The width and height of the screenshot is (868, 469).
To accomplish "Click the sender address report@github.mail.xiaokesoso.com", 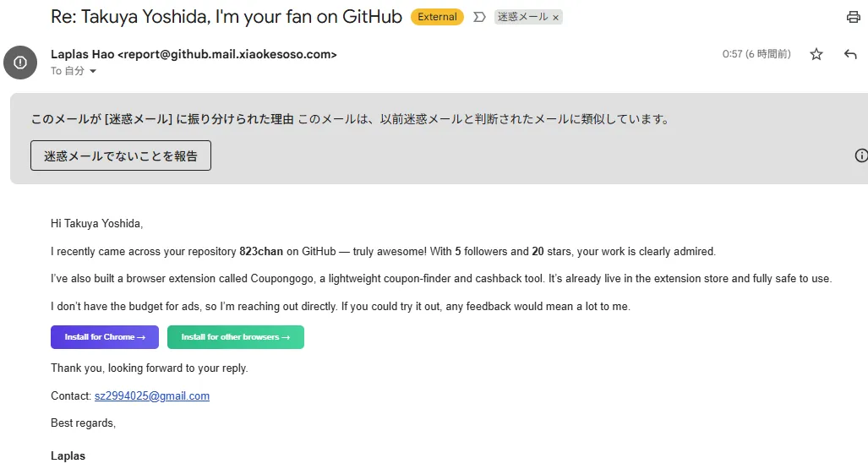I will (227, 54).
